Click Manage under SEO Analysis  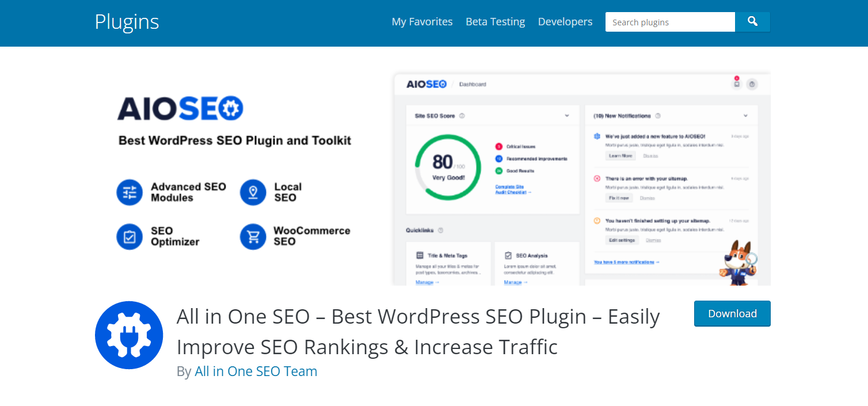[x=516, y=282]
